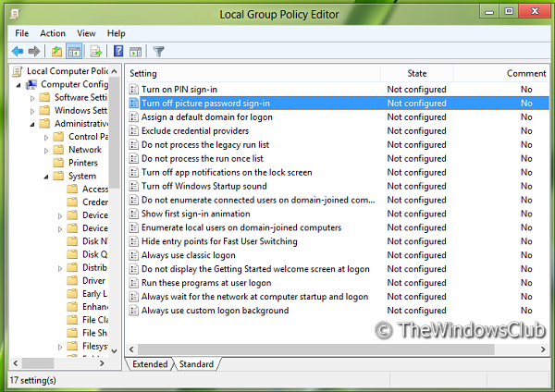Click the Filter funnel toolbar icon

(x=158, y=52)
